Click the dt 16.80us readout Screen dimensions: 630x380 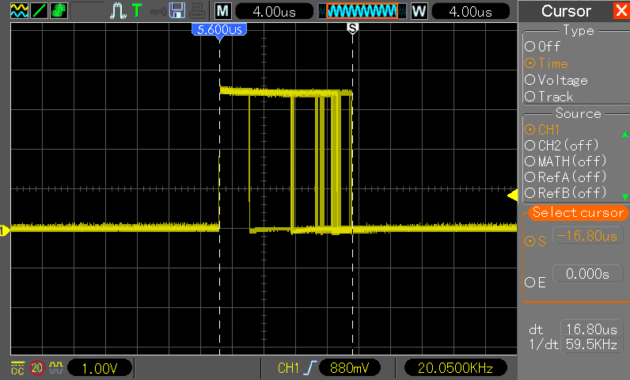[591, 329]
